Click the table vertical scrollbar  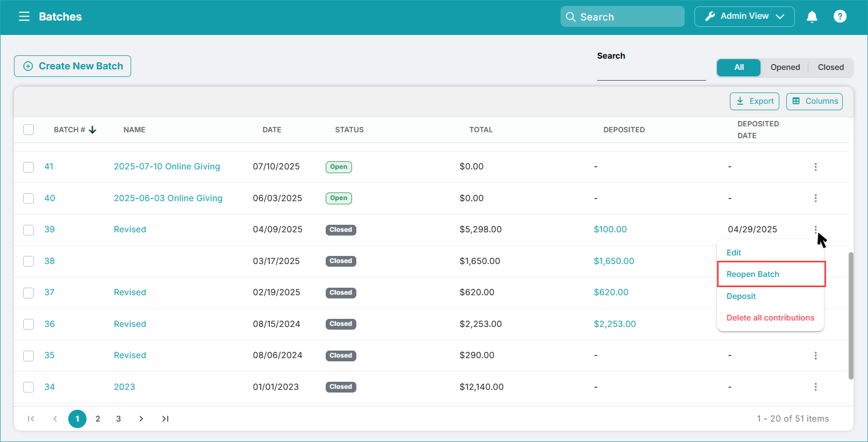click(851, 316)
